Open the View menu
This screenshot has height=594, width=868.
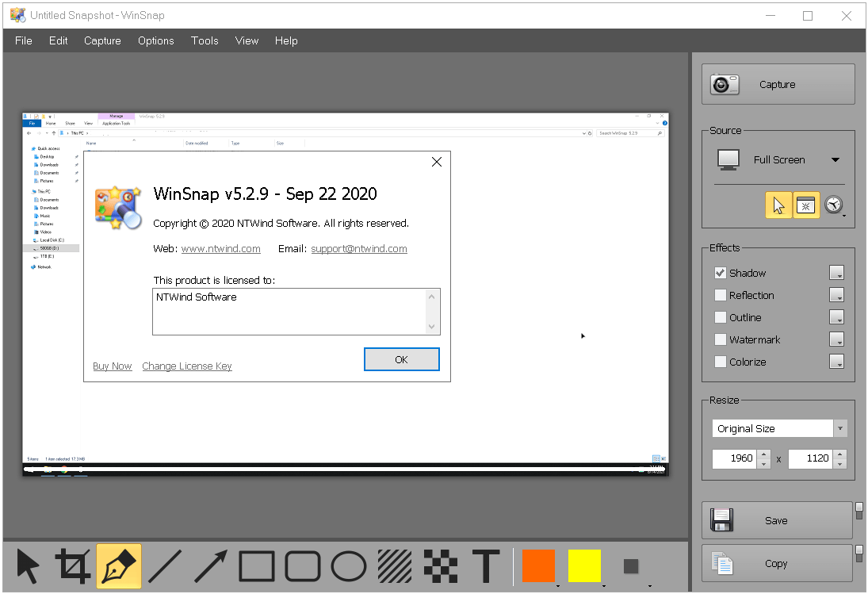pyautogui.click(x=247, y=40)
